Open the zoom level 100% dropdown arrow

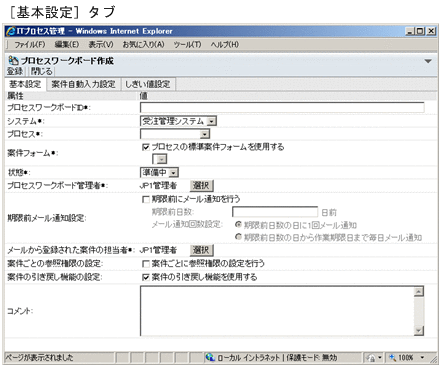point(422,358)
